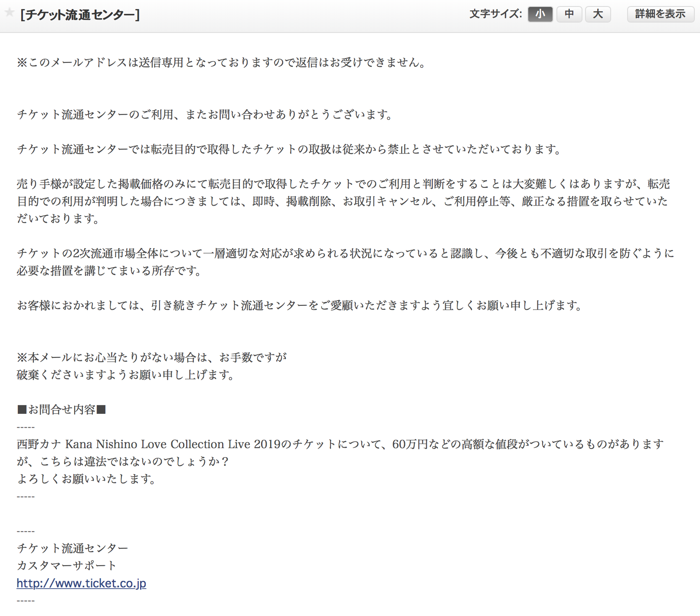Click the subject [チケット流通センター]

coord(80,15)
